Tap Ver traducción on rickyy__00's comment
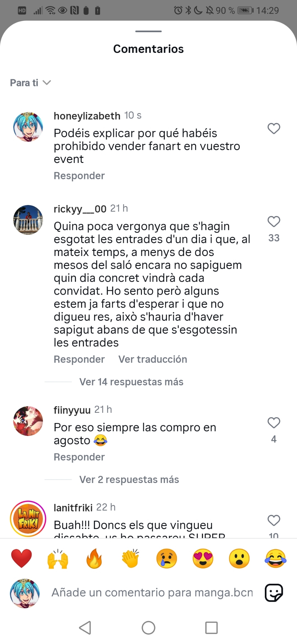This screenshot has height=644, width=297. pos(153,359)
